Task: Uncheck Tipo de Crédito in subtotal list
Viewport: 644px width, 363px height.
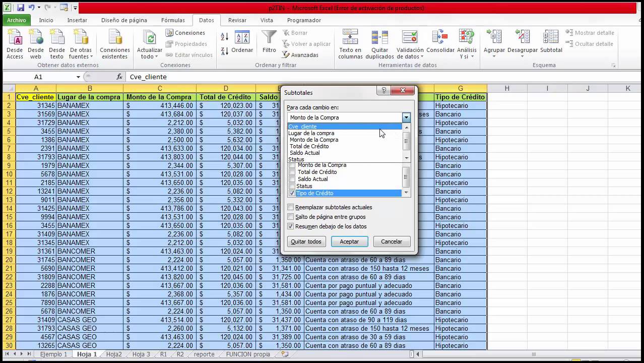Action: click(x=292, y=193)
